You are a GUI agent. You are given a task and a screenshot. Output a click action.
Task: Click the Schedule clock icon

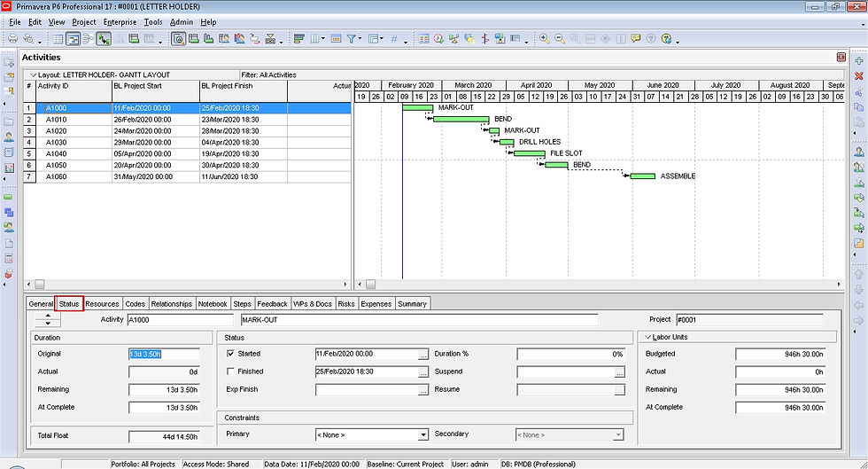(x=439, y=39)
